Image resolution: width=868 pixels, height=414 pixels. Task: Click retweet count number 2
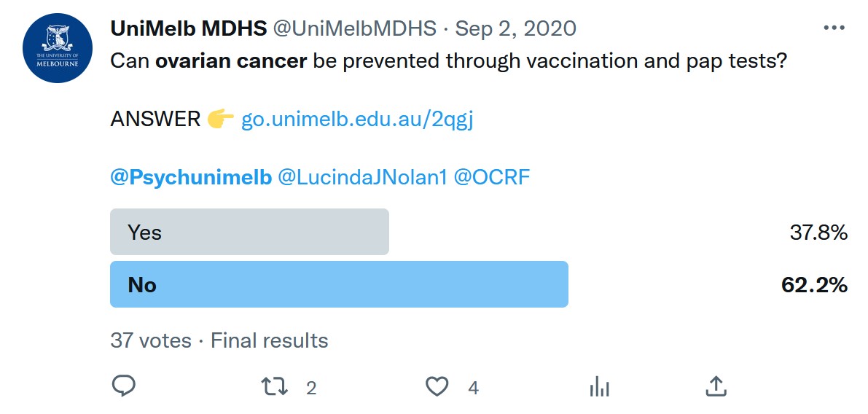coord(311,388)
